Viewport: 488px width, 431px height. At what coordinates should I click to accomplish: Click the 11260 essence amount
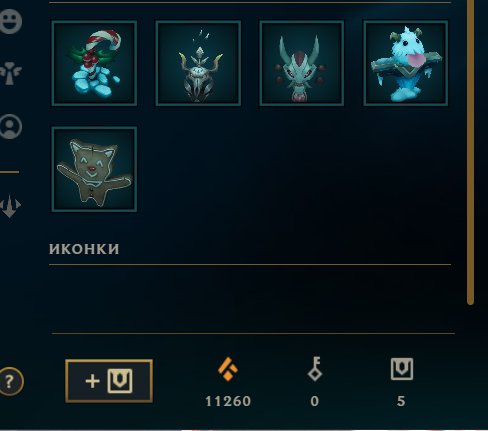(228, 401)
